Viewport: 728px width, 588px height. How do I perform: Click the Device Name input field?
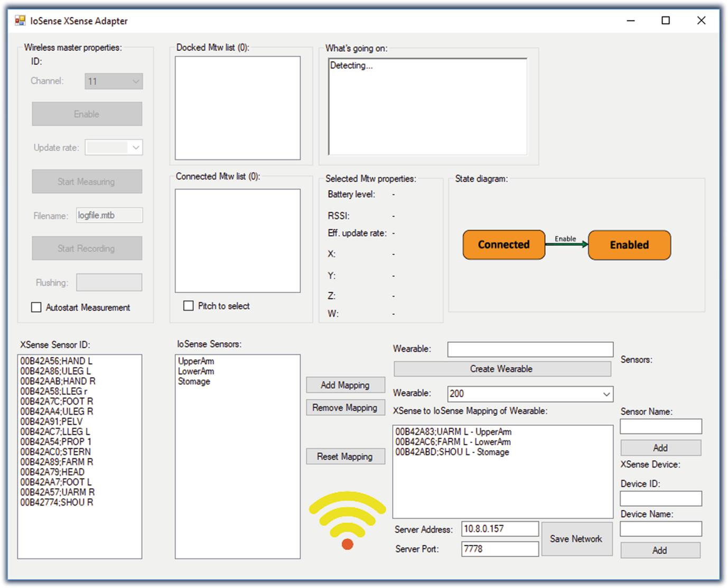tap(661, 529)
